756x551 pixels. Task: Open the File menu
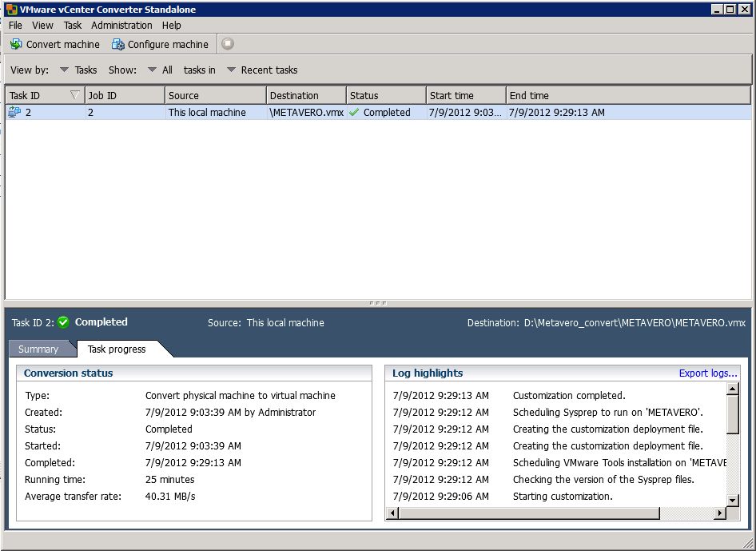pyautogui.click(x=15, y=25)
